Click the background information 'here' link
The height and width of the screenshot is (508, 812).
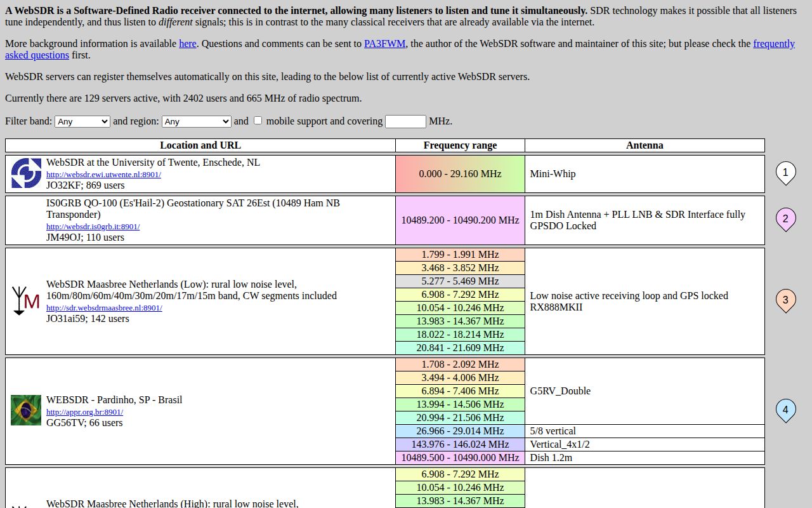coord(188,43)
